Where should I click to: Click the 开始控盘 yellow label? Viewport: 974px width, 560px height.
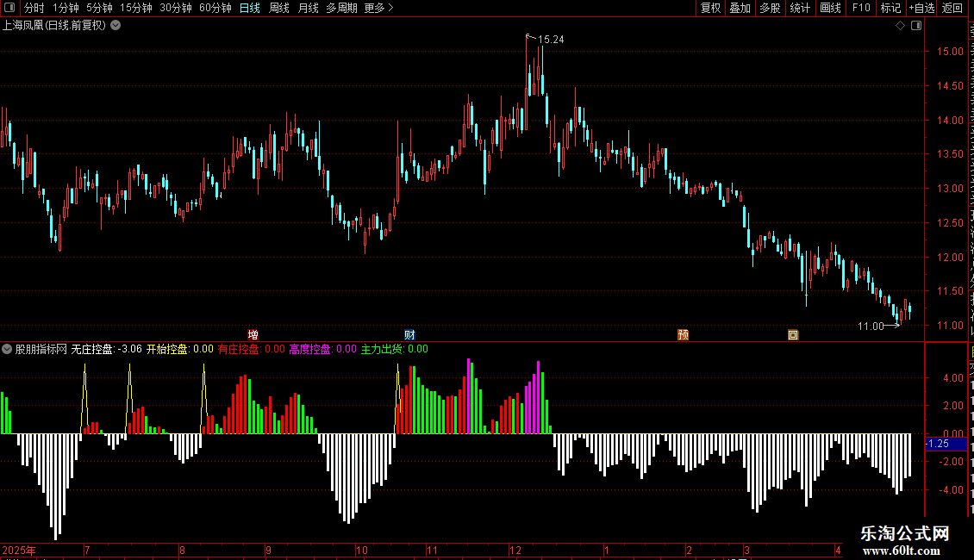point(179,349)
